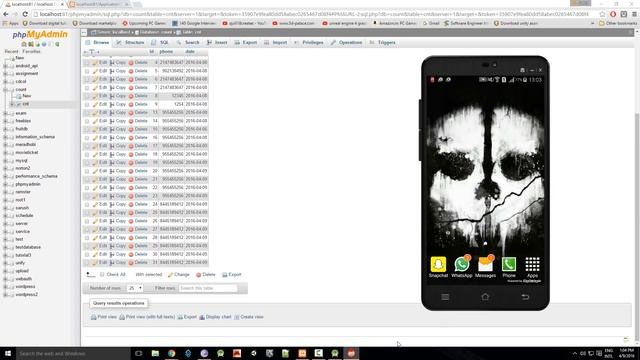
Task: Enable the Check All checkbox
Action: pyautogui.click(x=102, y=275)
